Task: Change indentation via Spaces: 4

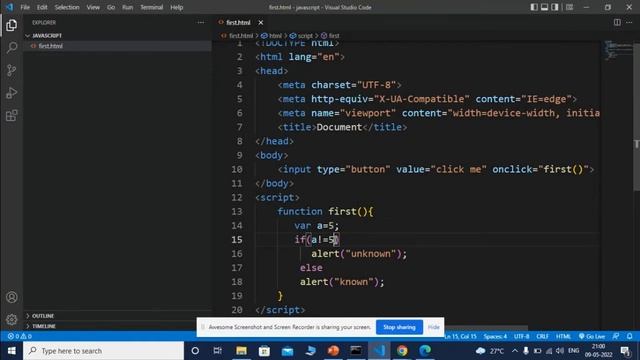Action: 495,336
